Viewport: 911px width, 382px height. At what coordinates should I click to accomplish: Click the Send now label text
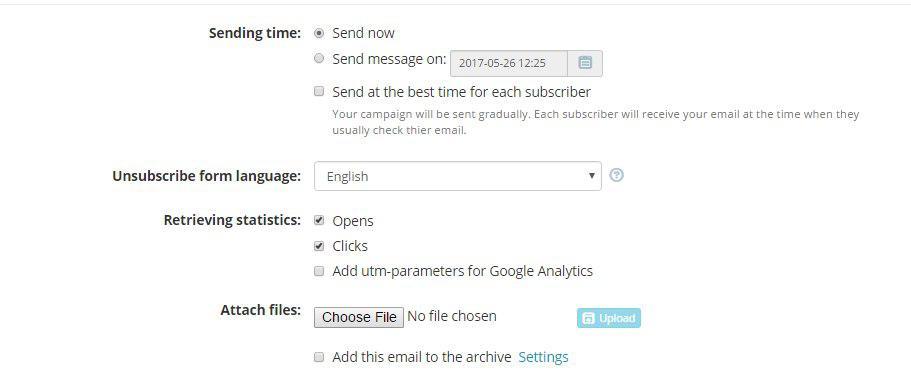click(363, 33)
